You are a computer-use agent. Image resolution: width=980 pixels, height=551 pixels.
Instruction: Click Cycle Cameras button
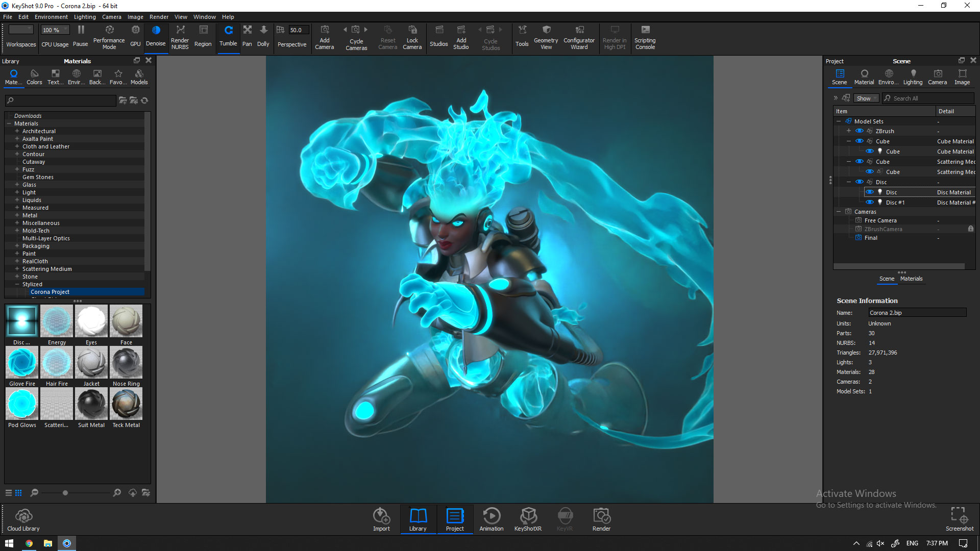(x=356, y=37)
